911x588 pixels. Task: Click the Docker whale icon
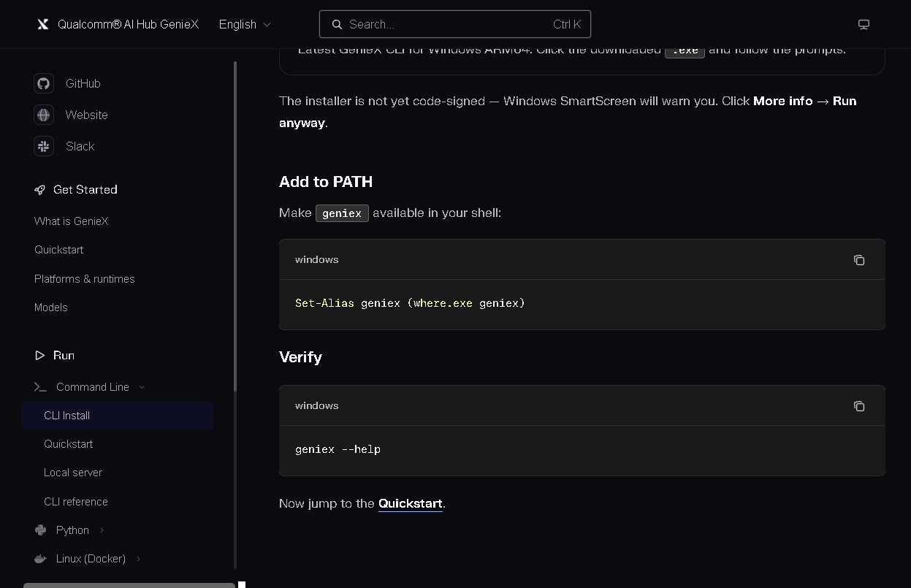coord(40,559)
